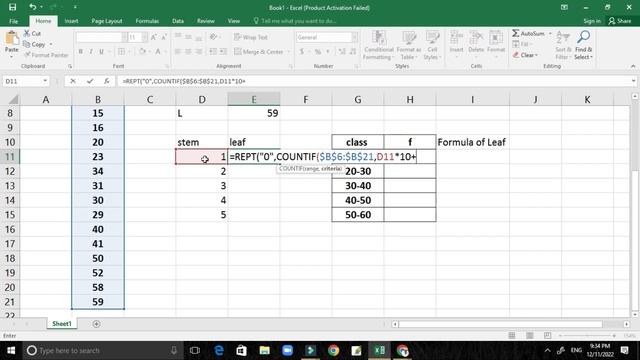Open Microsoft Edge from taskbar
This screenshot has height=360, width=640.
[x=219, y=350]
